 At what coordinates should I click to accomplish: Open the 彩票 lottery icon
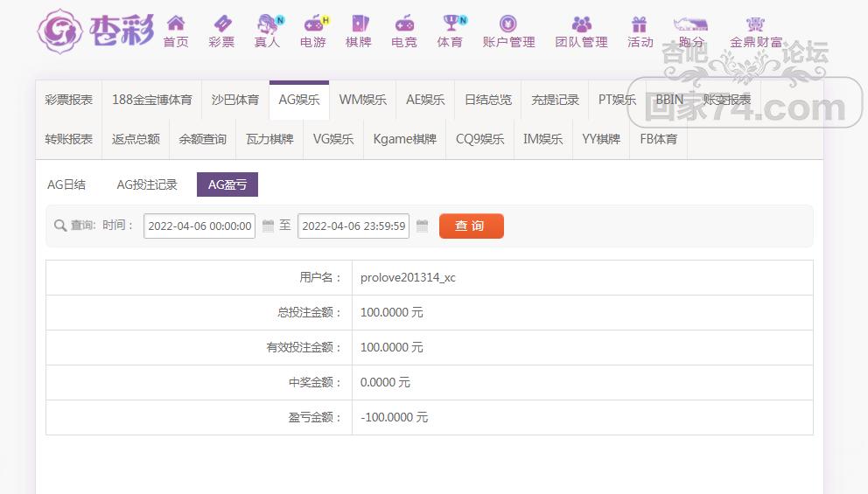click(221, 24)
